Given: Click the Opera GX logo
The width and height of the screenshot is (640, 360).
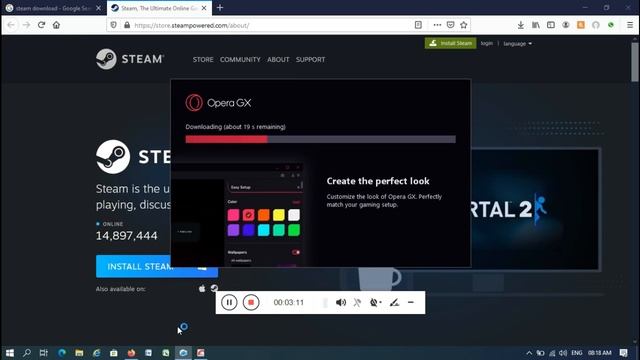Looking at the screenshot, I should [x=218, y=103].
